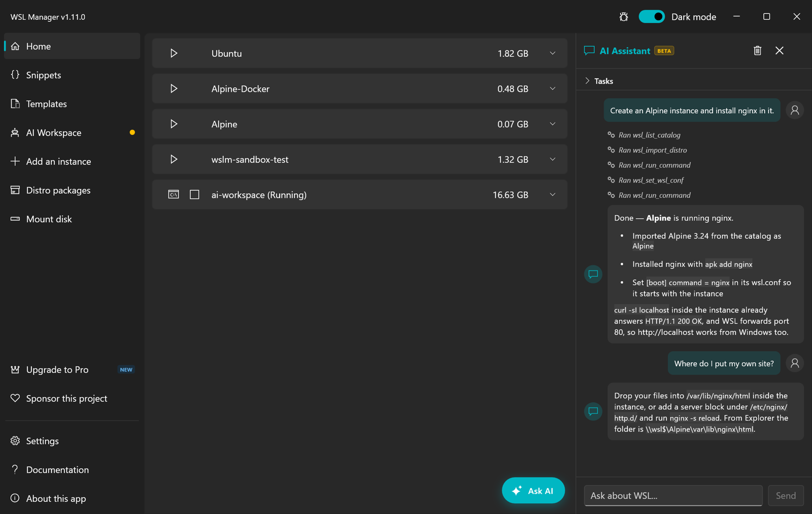This screenshot has width=812, height=514.
Task: Click the wslm-sandbox-test instance name
Action: tap(250, 159)
